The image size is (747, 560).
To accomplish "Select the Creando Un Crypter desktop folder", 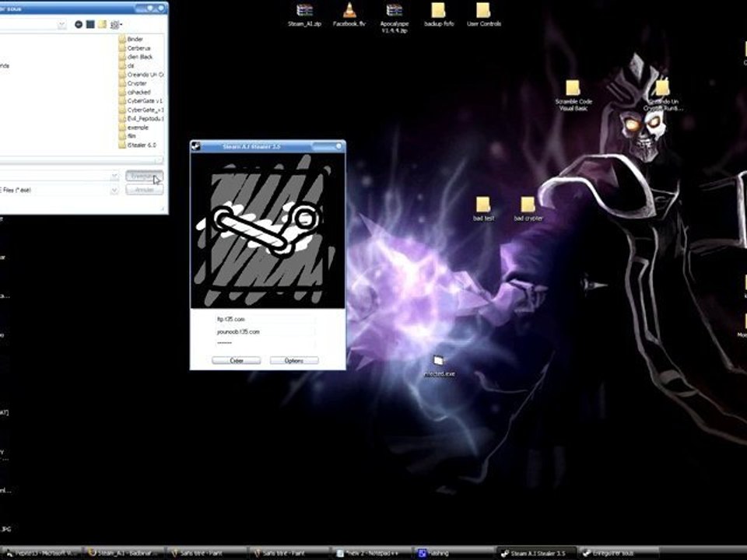I will pyautogui.click(x=663, y=96).
